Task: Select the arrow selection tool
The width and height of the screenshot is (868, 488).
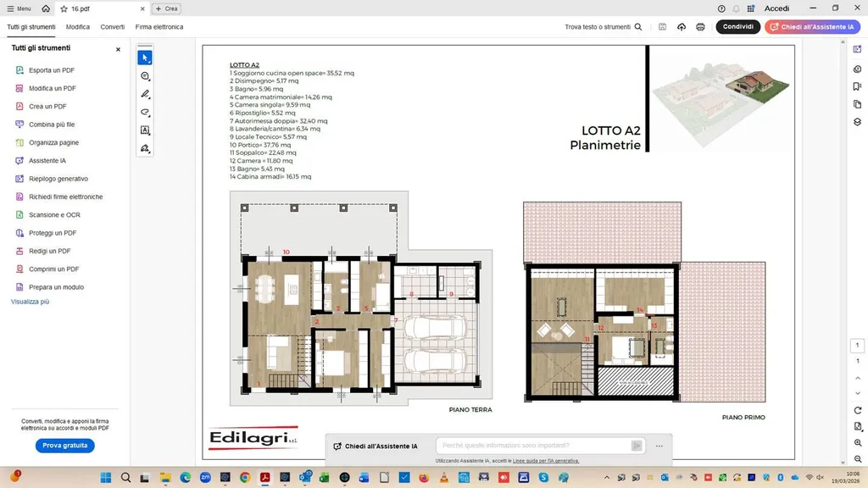Action: pos(145,58)
